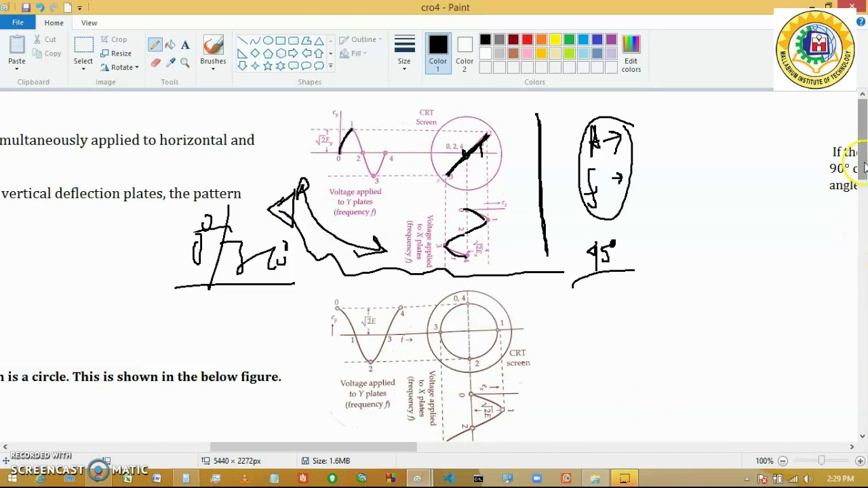The width and height of the screenshot is (868, 488).
Task: Pick the Rectangle shape
Action: [281, 41]
